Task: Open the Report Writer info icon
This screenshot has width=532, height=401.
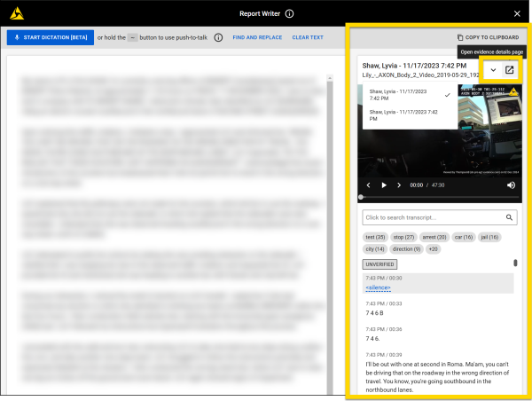Action: click(290, 14)
